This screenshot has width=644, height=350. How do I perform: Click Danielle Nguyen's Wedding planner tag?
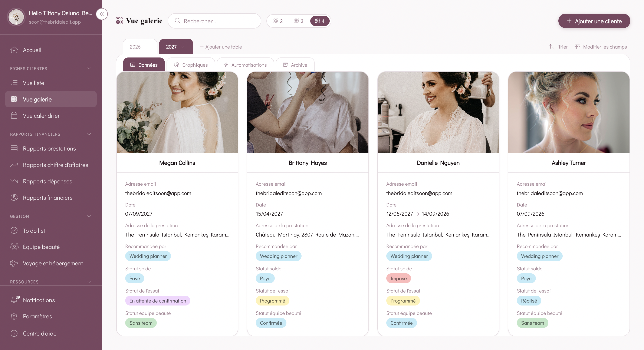pyautogui.click(x=409, y=256)
